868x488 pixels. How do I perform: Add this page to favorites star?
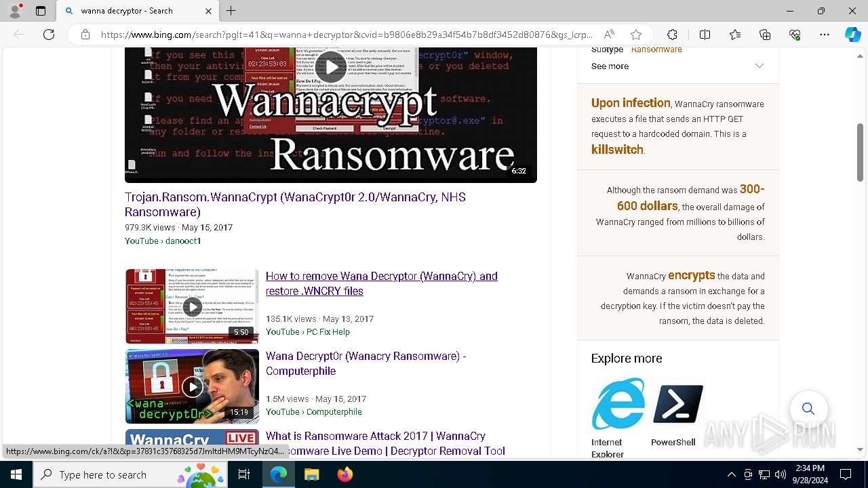pyautogui.click(x=636, y=35)
